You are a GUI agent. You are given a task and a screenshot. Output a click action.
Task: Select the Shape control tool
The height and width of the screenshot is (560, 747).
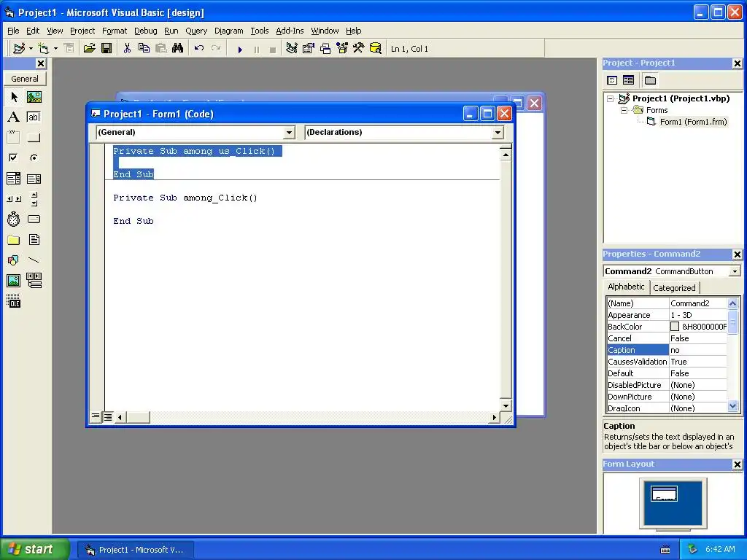(x=13, y=260)
